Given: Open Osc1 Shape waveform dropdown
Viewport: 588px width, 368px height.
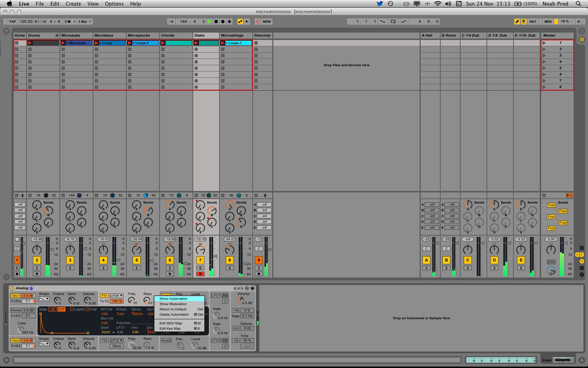Looking at the screenshot, I should point(44,299).
